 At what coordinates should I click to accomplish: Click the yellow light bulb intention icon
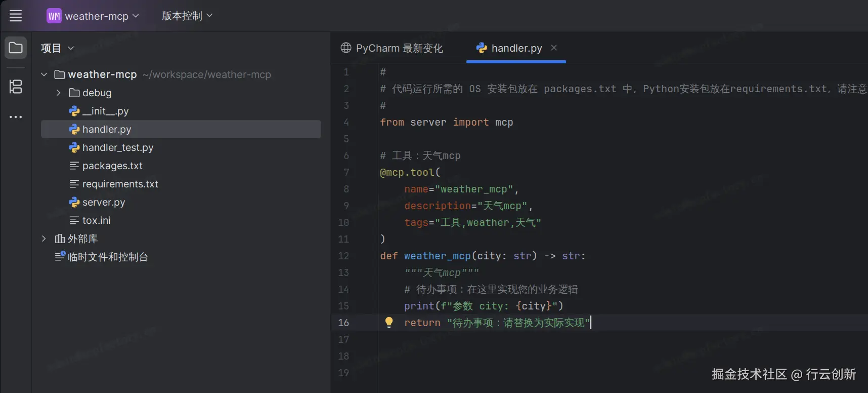(388, 322)
